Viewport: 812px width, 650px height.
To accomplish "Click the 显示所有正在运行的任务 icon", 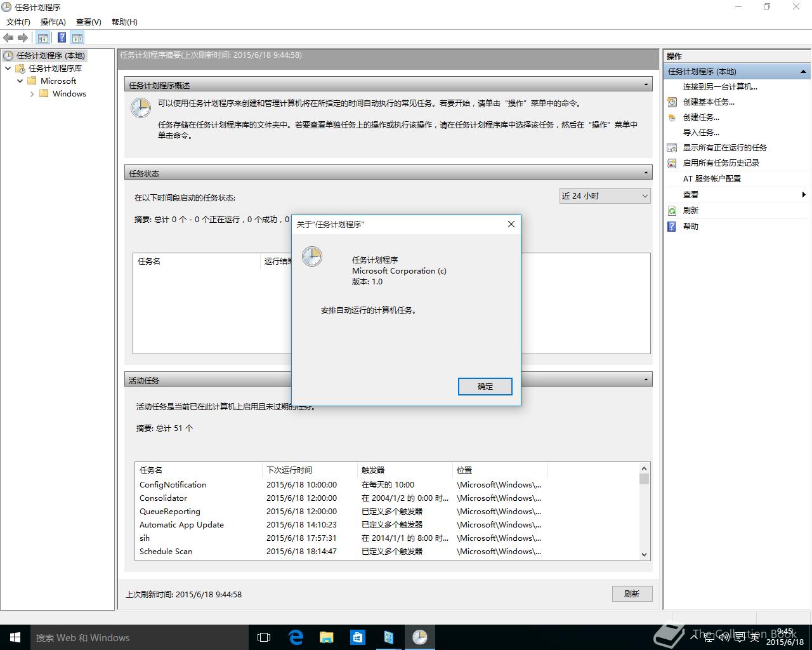I will click(x=672, y=147).
